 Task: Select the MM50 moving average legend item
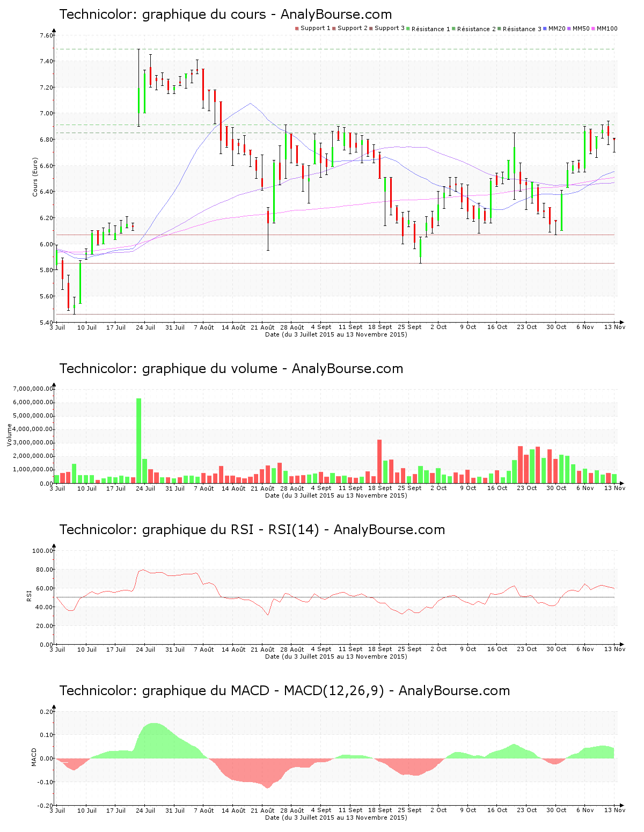[581, 28]
